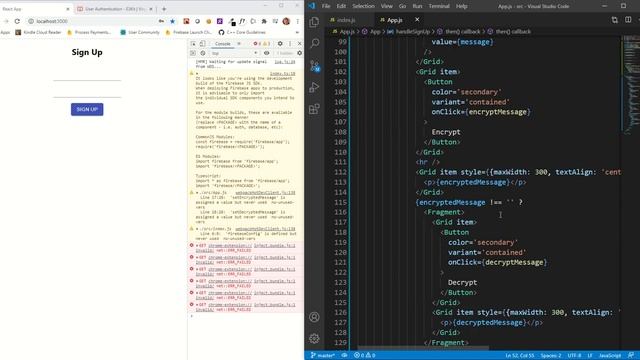Switch to the User Authentication browser tab
This screenshot has width=640, height=360.
pos(114,9)
